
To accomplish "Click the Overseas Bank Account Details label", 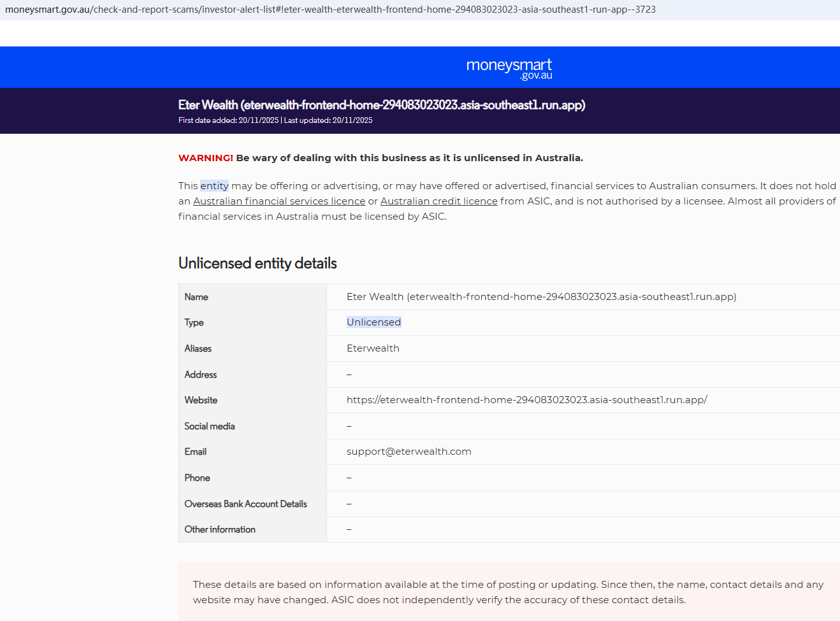I will (x=246, y=504).
